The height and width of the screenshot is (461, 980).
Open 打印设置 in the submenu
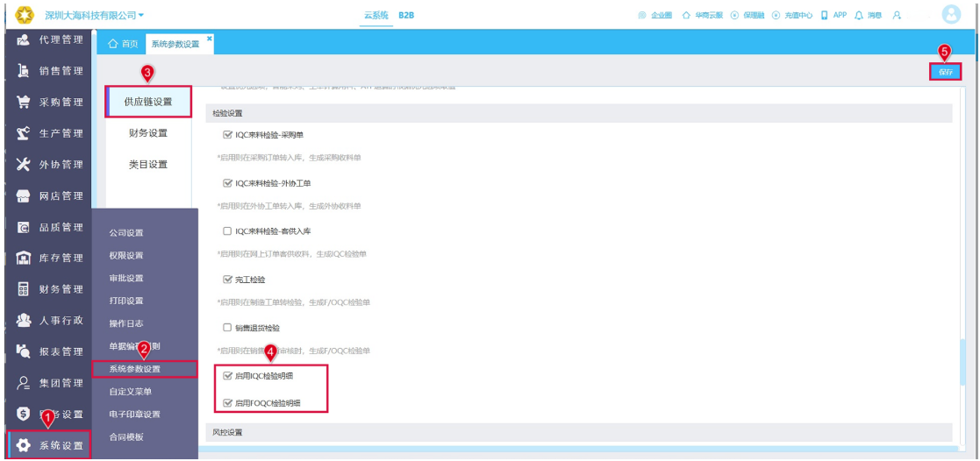pos(126,301)
